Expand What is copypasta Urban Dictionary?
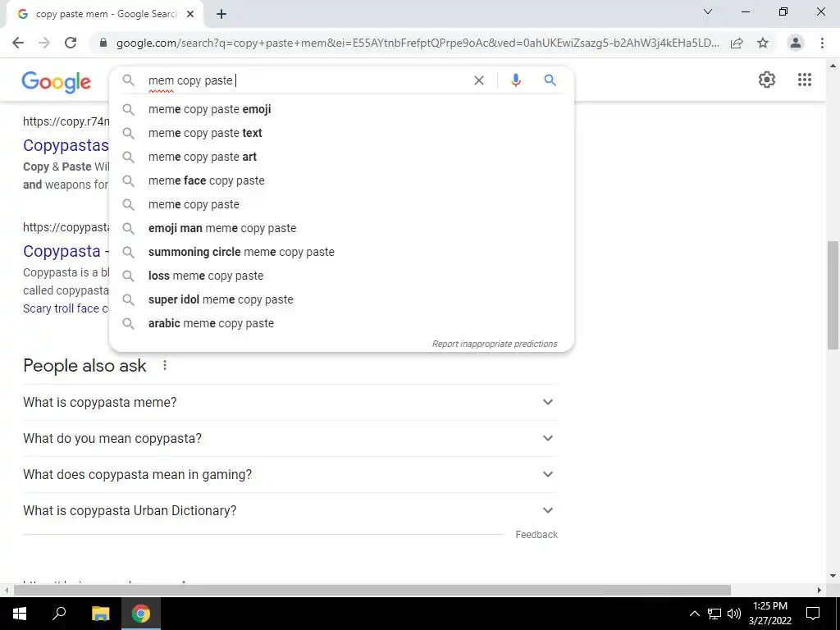This screenshot has width=840, height=630. pyautogui.click(x=290, y=510)
